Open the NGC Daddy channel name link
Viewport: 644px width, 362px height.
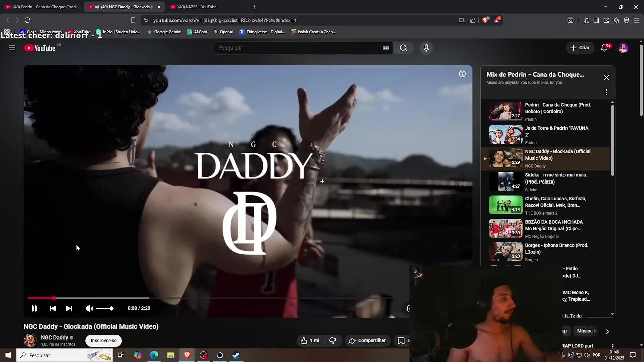click(x=54, y=338)
